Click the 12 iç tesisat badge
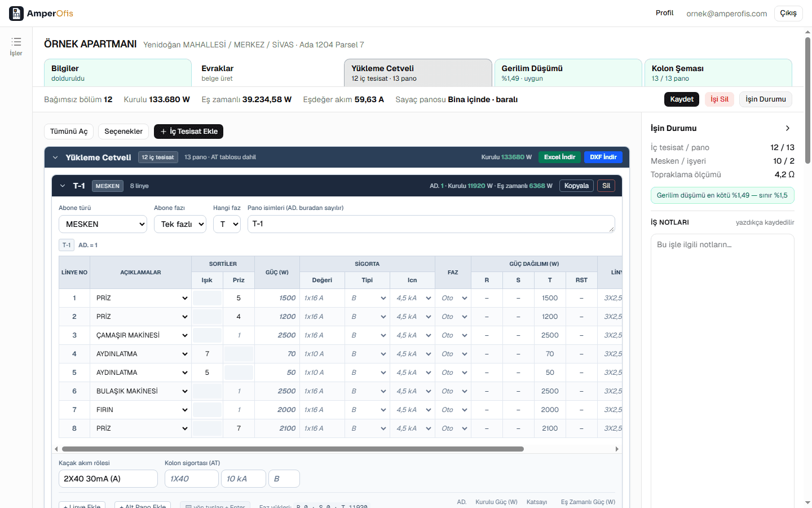Viewport: 812px width, 508px height. coord(158,157)
